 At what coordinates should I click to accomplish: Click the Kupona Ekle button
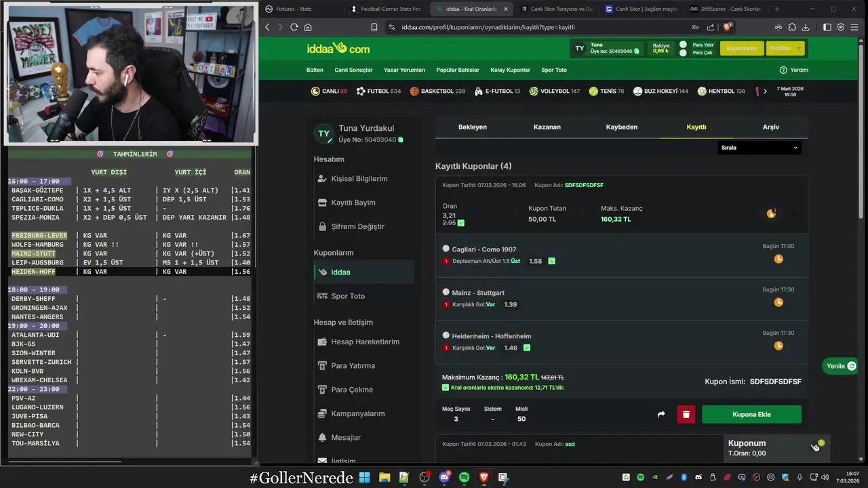pos(751,414)
